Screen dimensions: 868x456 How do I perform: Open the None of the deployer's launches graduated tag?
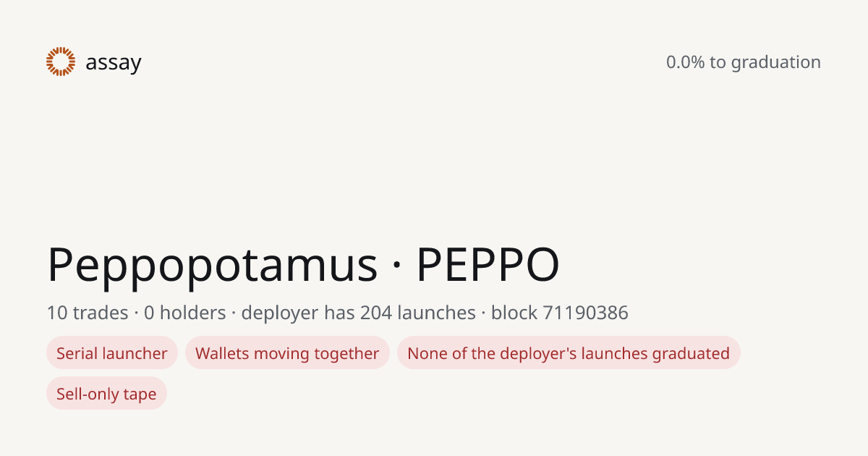tap(569, 353)
